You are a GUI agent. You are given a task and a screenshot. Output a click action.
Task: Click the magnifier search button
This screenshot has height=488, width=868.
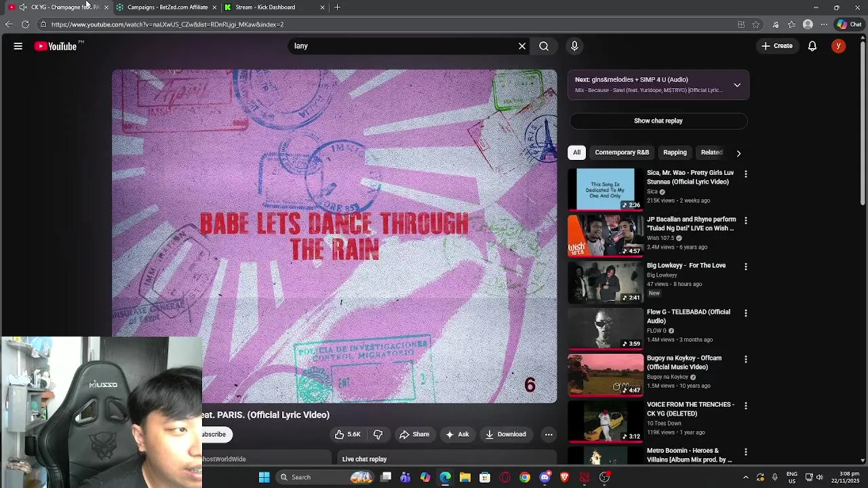(544, 46)
